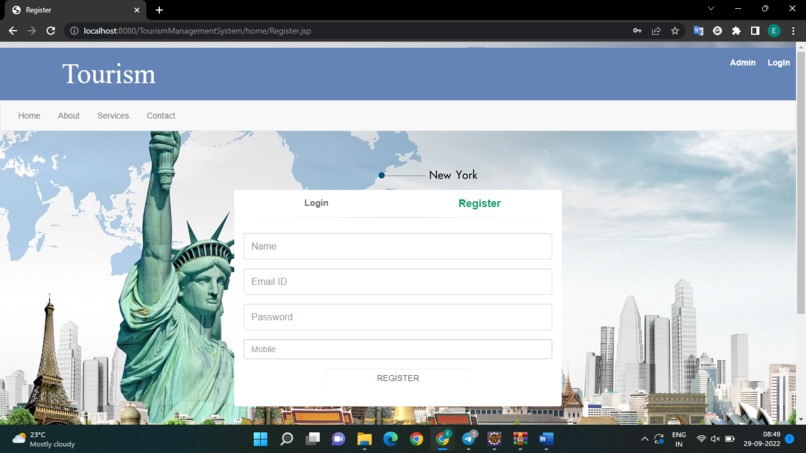The width and height of the screenshot is (806, 453).
Task: Click the Email ID input field
Action: (398, 282)
